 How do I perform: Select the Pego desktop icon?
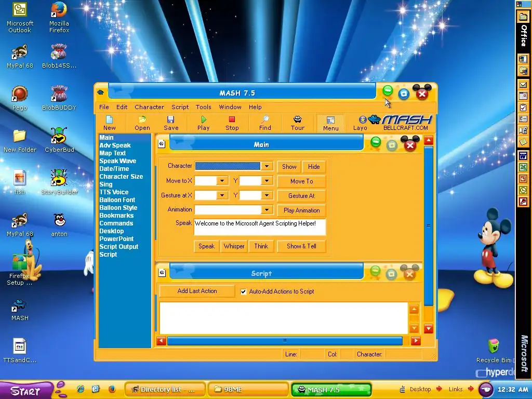coord(20,98)
